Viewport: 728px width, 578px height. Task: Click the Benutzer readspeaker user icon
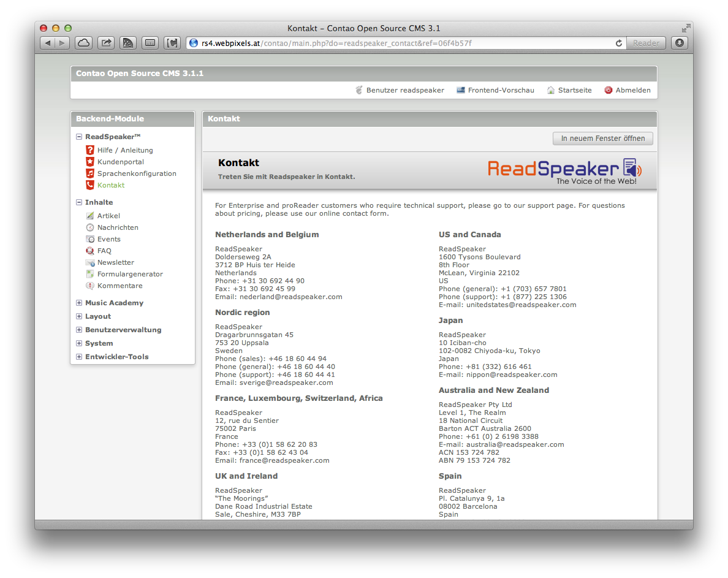click(x=359, y=90)
